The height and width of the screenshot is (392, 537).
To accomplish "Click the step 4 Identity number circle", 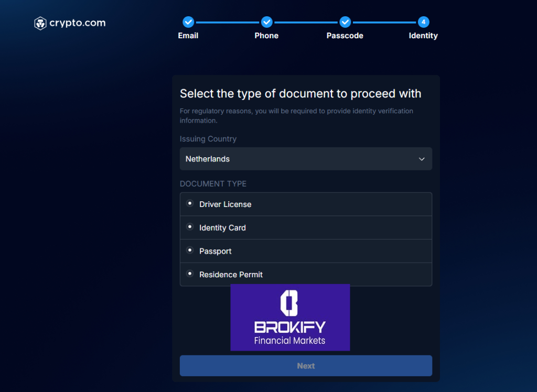I will tap(423, 22).
